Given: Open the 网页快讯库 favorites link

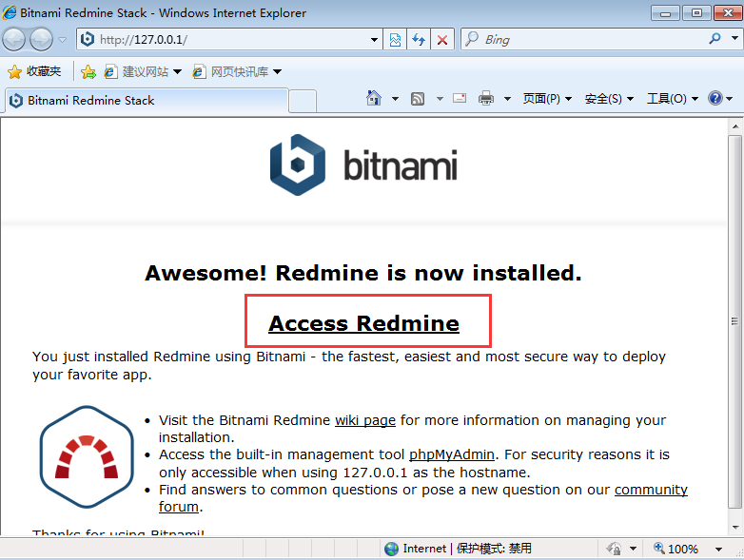Looking at the screenshot, I should point(237,71).
